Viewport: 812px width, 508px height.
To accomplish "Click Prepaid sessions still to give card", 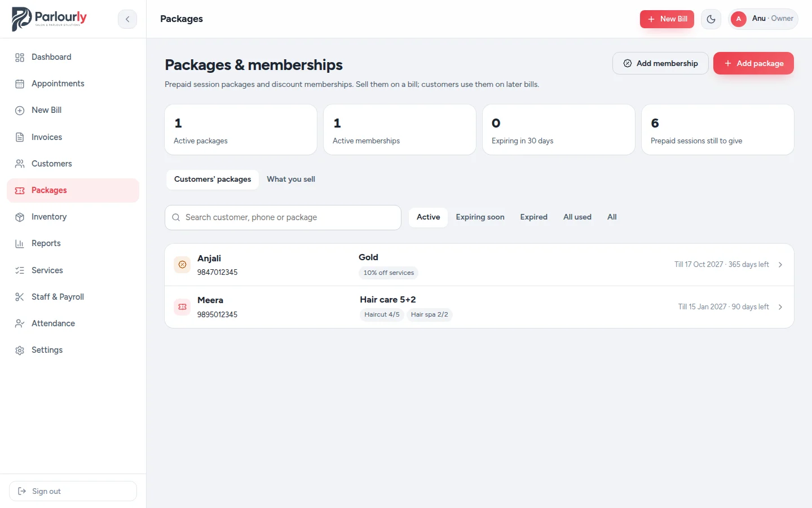I will pyautogui.click(x=718, y=129).
